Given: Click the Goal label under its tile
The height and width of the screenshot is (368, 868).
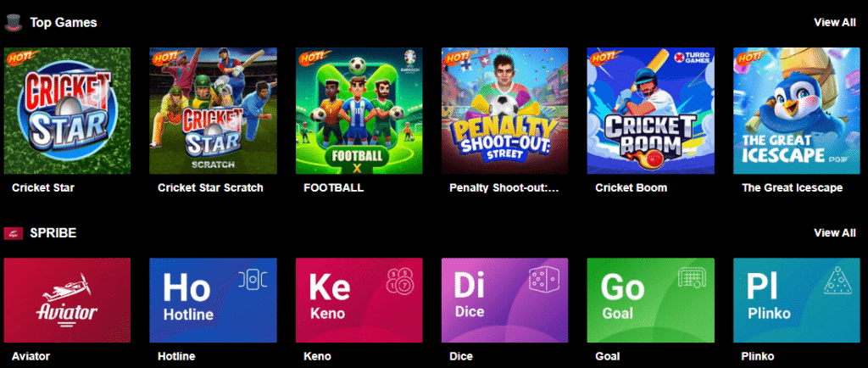Looking at the screenshot, I should tap(607, 356).
